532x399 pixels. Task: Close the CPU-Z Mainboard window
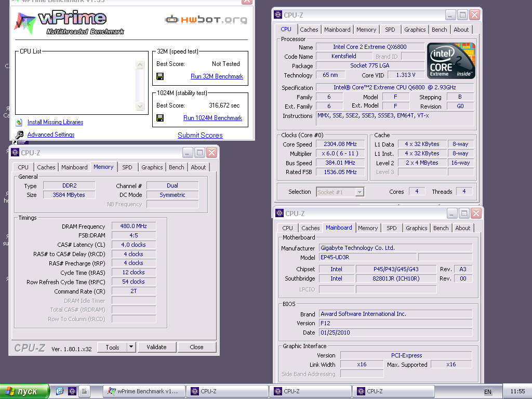coord(476,214)
